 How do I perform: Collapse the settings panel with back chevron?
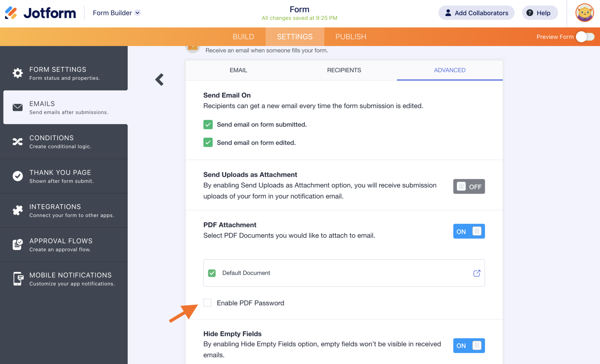click(159, 79)
